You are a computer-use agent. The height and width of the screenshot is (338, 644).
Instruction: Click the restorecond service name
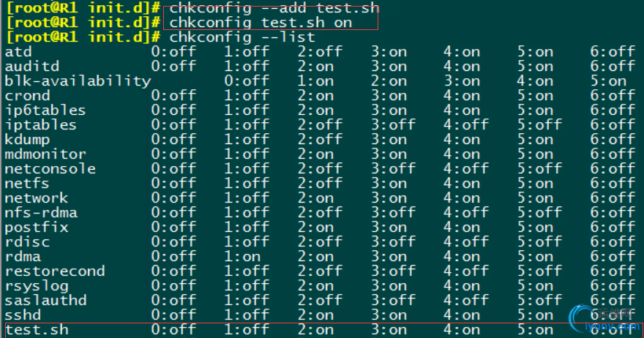55,271
